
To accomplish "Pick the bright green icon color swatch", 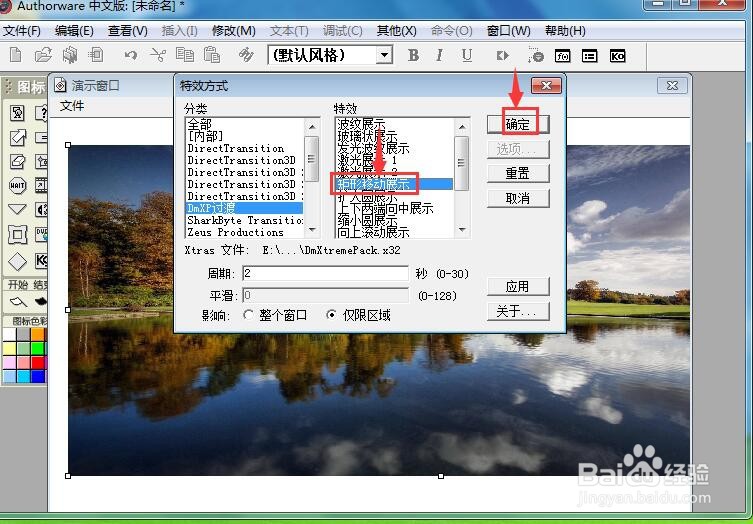I will coord(37,348).
